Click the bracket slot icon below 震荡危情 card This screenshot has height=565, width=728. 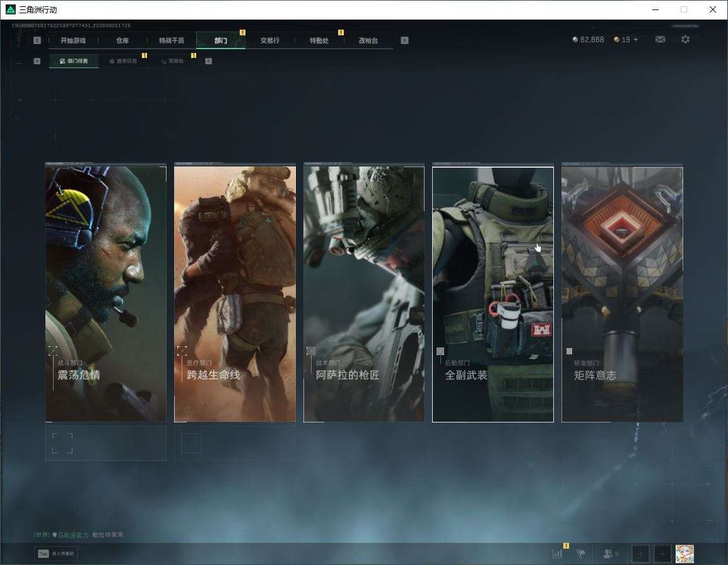point(62,443)
